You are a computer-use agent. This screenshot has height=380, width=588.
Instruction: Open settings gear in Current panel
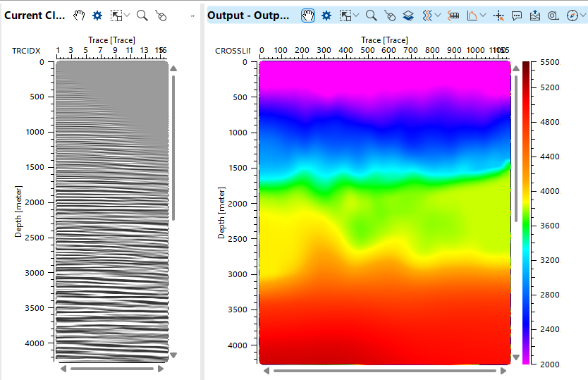coord(97,16)
